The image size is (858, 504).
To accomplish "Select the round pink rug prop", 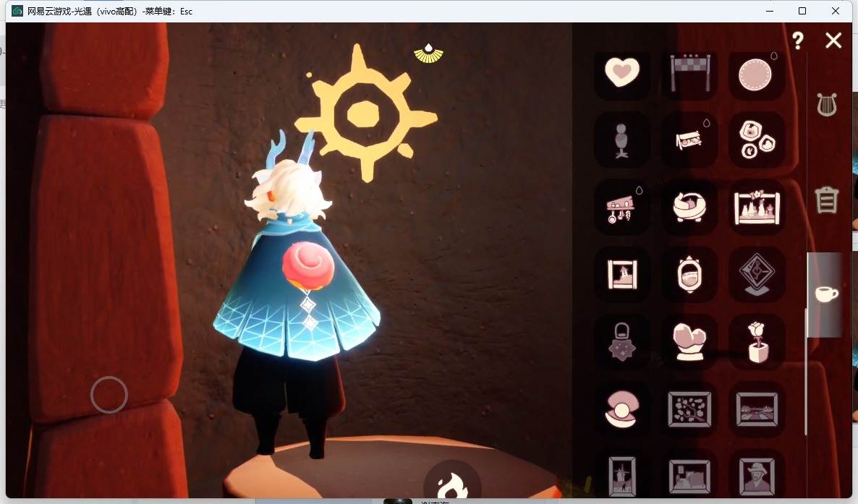I will tap(755, 75).
